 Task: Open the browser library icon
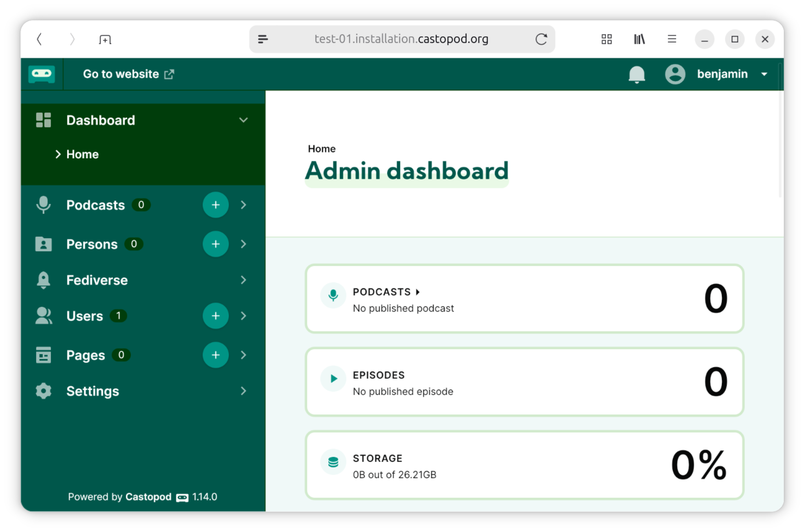click(639, 39)
